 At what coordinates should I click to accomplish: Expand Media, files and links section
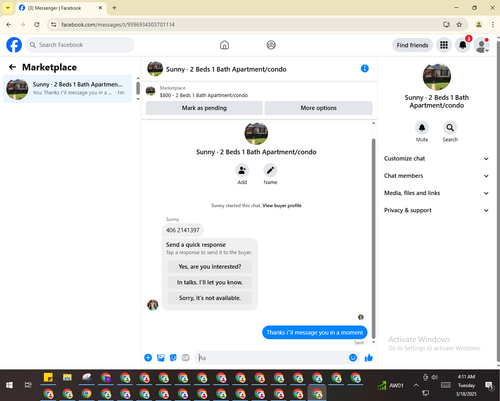coord(436,193)
